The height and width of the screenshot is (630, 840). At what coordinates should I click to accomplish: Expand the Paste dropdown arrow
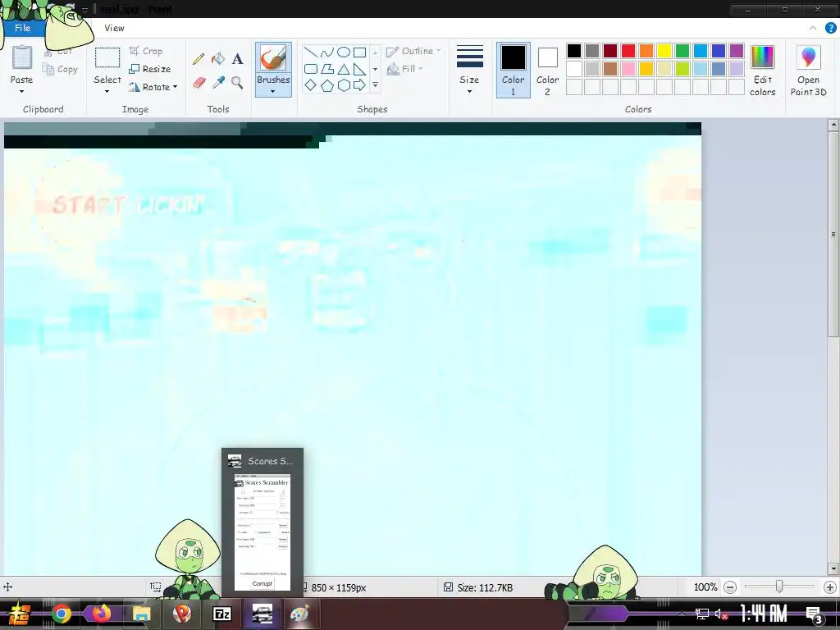point(22,92)
